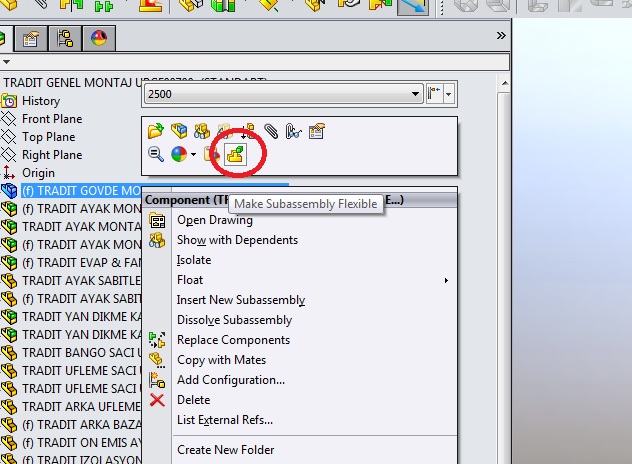The image size is (632, 464).
Task: Expand the Float submenu arrow
Action: (x=446, y=280)
